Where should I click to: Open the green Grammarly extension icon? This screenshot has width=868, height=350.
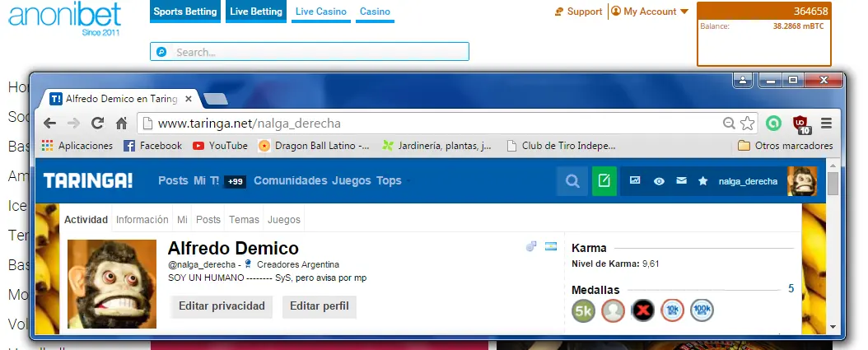774,123
